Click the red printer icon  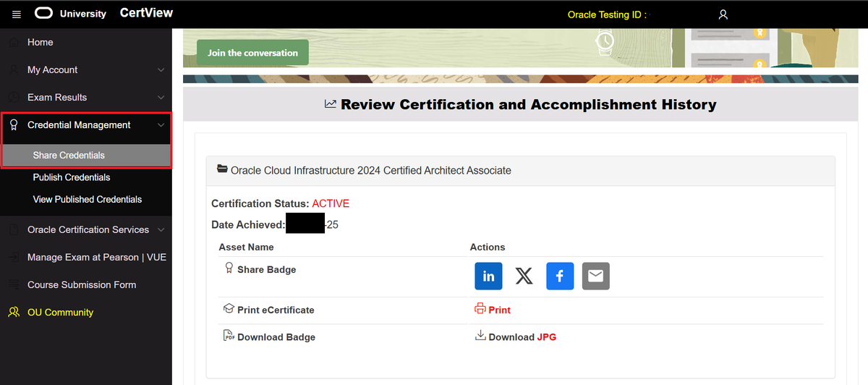coord(480,309)
